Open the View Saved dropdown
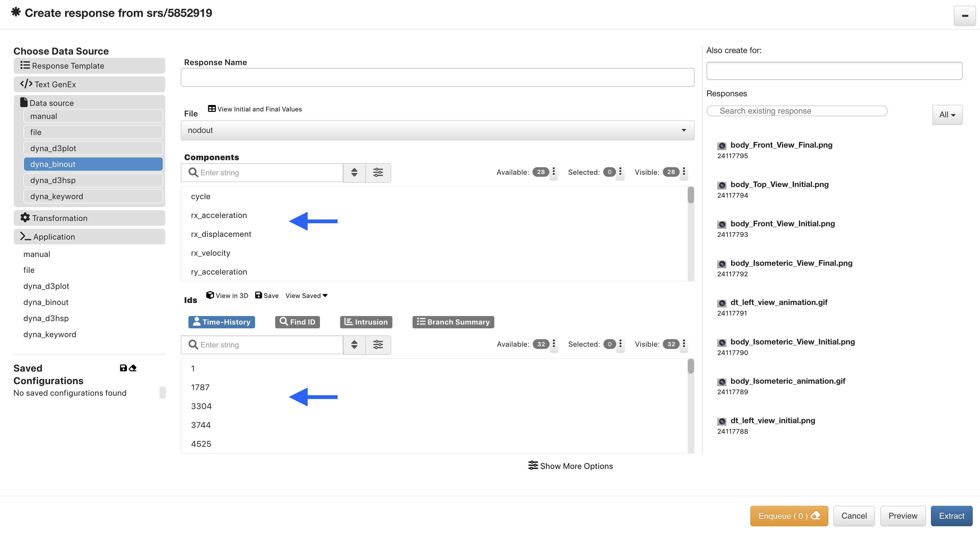This screenshot has width=980, height=535. pos(307,295)
